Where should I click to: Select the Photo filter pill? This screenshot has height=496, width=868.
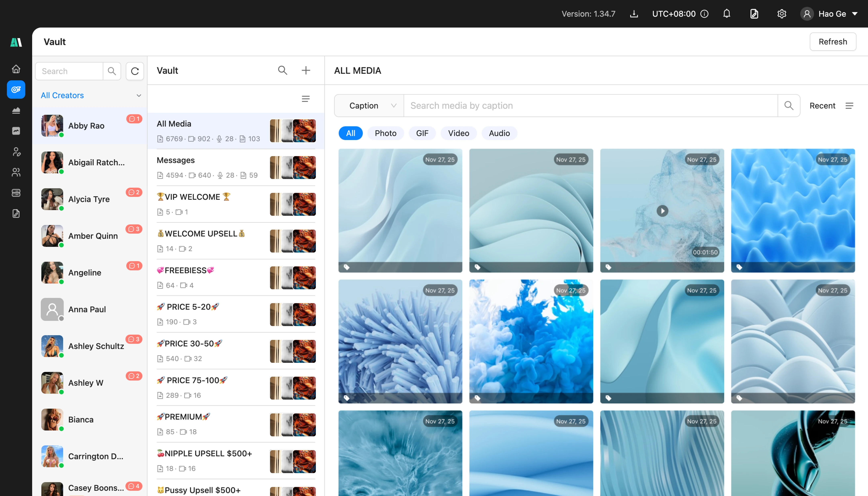(x=385, y=133)
